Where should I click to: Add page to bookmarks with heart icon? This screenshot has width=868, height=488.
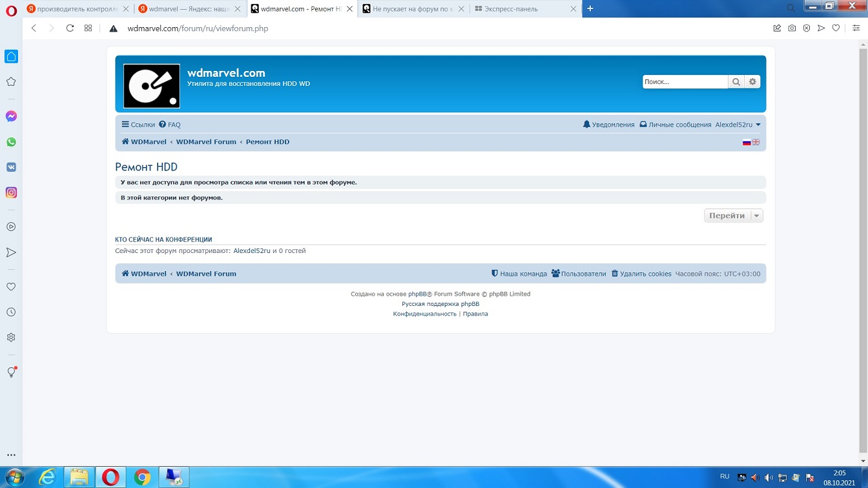(x=836, y=28)
